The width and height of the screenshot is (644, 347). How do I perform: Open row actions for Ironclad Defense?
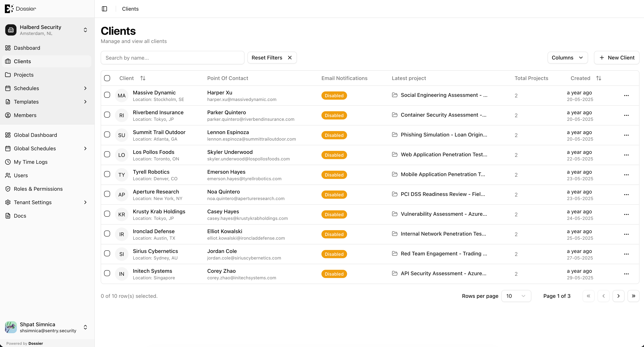[x=626, y=234]
